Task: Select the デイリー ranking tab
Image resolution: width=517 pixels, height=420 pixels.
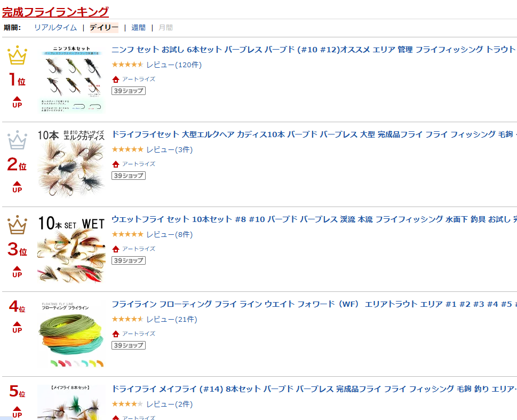Action: pos(104,28)
